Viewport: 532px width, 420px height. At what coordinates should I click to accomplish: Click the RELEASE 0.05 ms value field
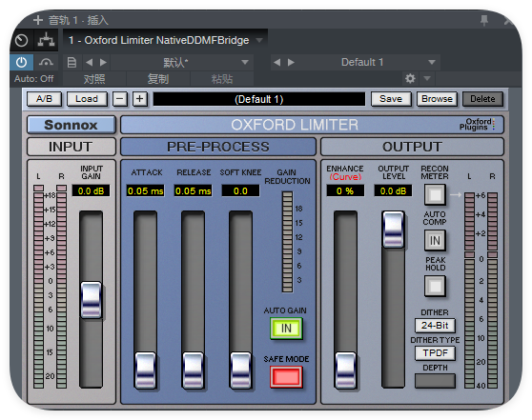coord(193,190)
